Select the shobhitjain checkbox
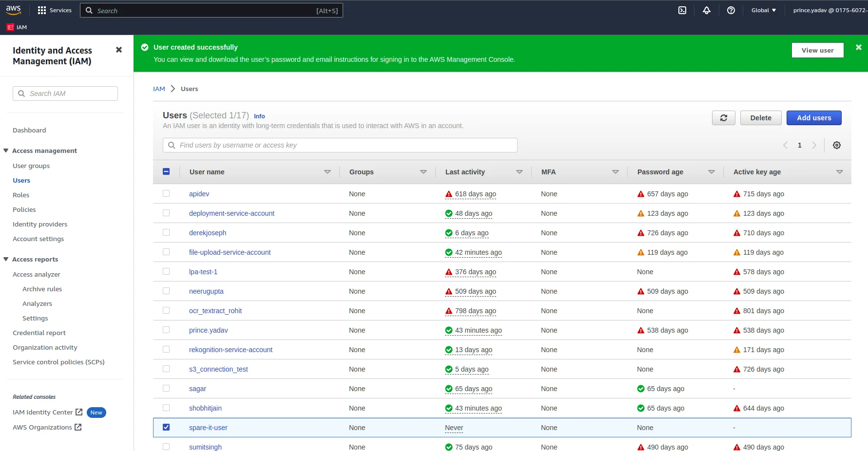868x451 pixels. point(166,408)
